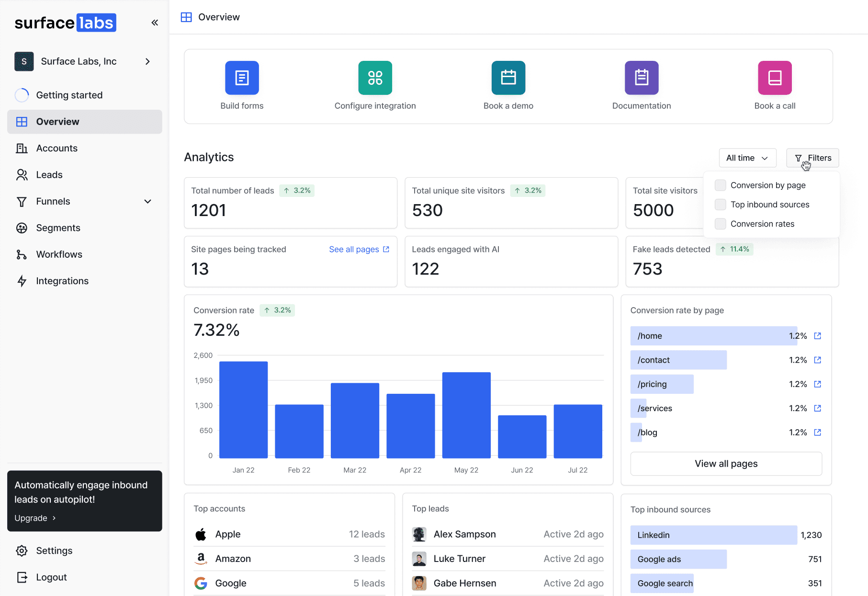The image size is (868, 596).
Task: Click the Logout label in the sidebar
Action: pyautogui.click(x=51, y=577)
